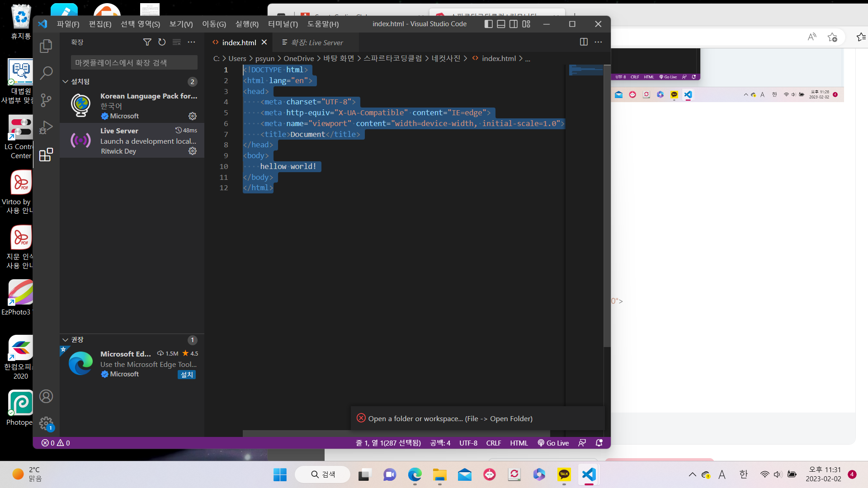Click 공백: 4 indentation setting

pyautogui.click(x=440, y=443)
